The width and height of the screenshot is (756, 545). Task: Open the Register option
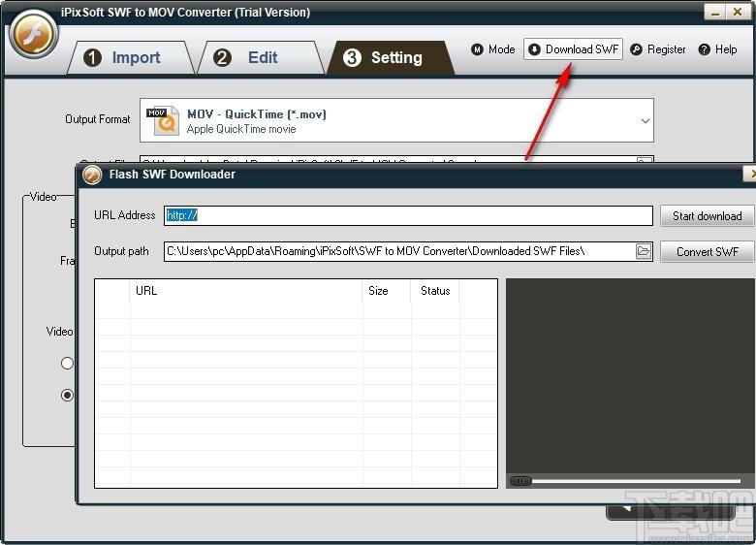click(x=658, y=49)
